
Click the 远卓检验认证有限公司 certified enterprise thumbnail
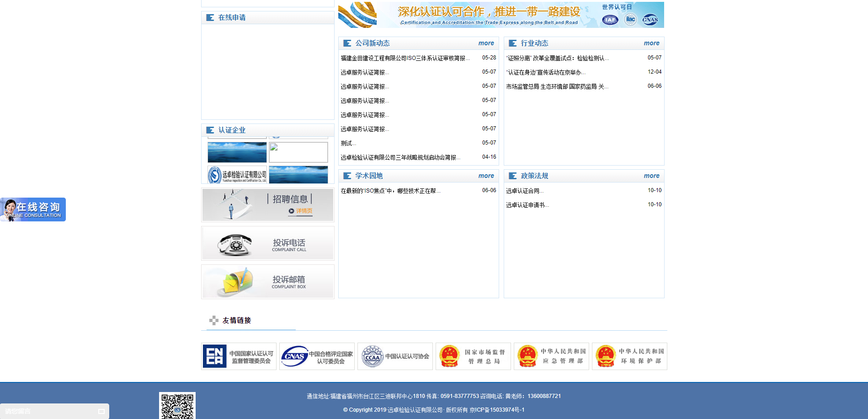237,175
